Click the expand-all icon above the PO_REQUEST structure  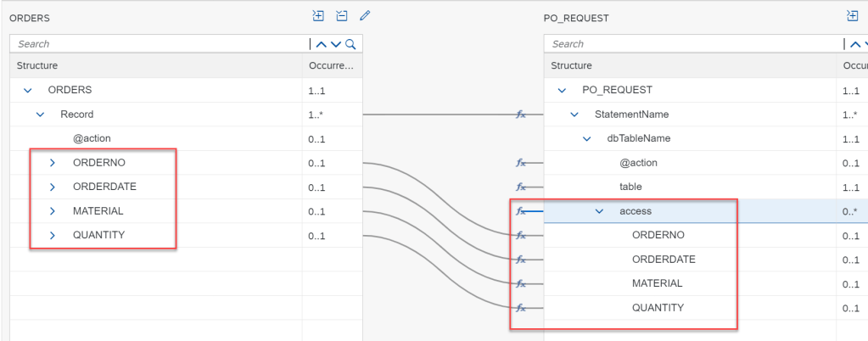(x=852, y=15)
